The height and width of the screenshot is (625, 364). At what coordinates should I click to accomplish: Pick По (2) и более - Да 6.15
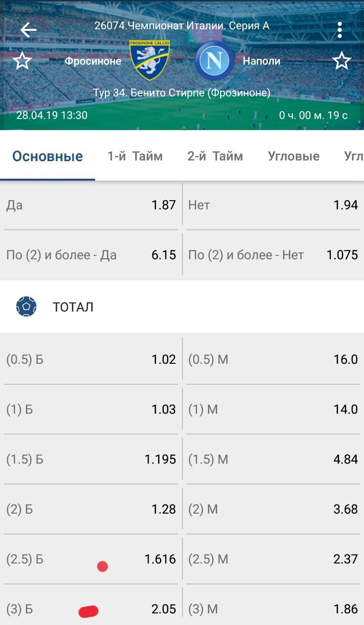(91, 255)
